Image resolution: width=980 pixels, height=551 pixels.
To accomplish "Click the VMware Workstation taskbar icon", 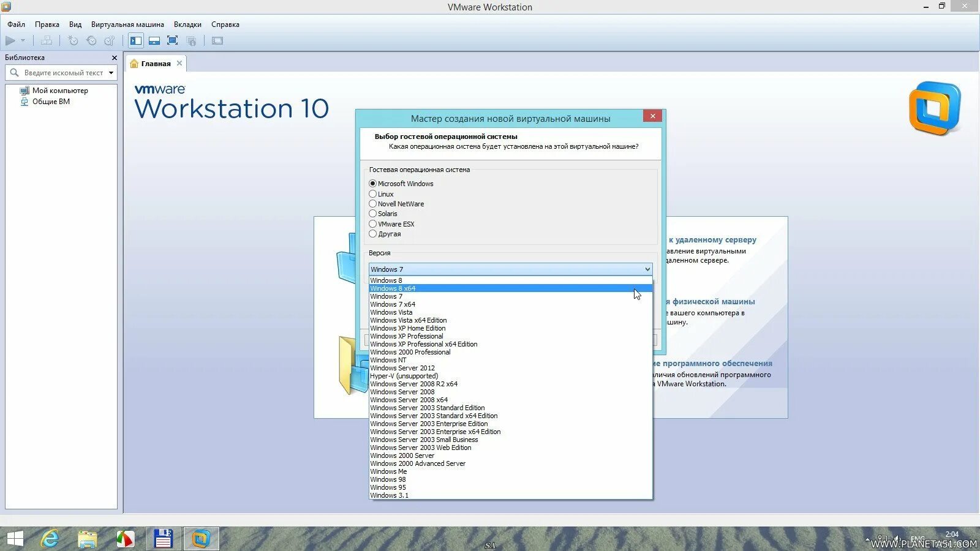I will click(x=201, y=539).
